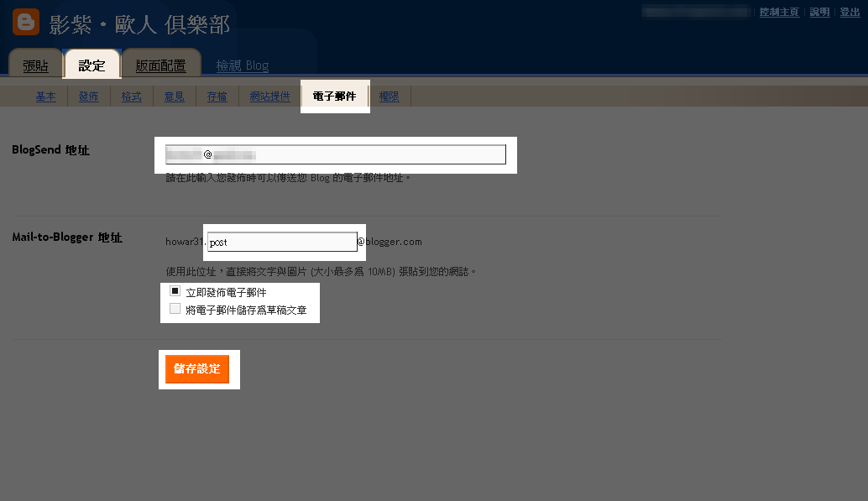
Task: Open the 基本 settings sub-tab
Action: [45, 97]
